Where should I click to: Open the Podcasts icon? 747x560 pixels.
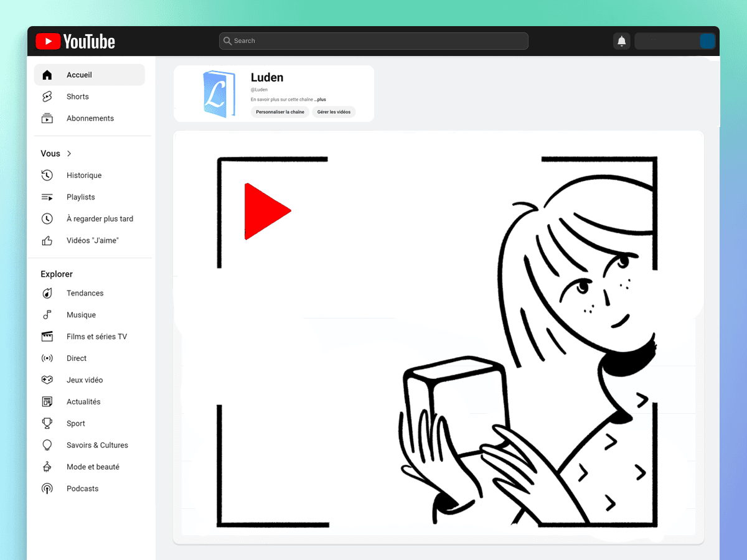coord(47,489)
